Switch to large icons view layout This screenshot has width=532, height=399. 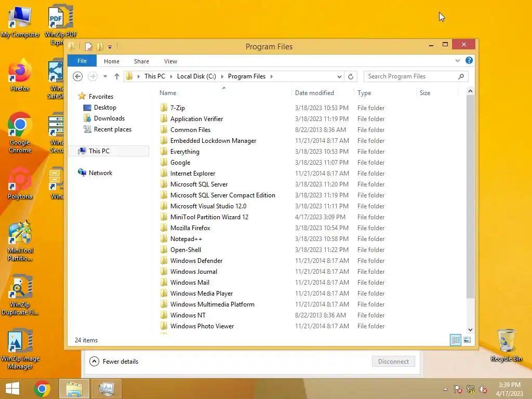467,340
